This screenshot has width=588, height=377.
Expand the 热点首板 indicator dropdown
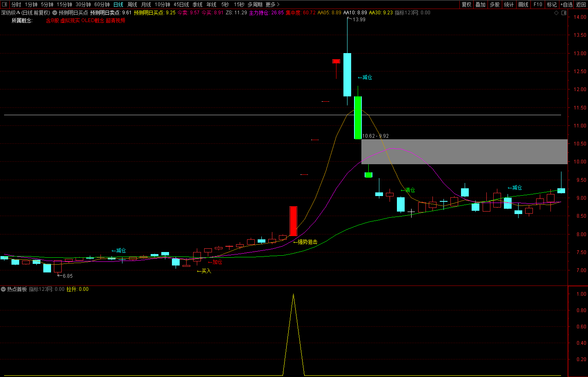3,289
